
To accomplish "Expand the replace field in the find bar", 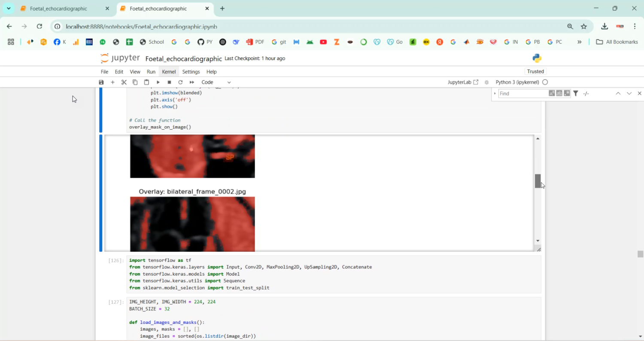I will click(x=495, y=93).
